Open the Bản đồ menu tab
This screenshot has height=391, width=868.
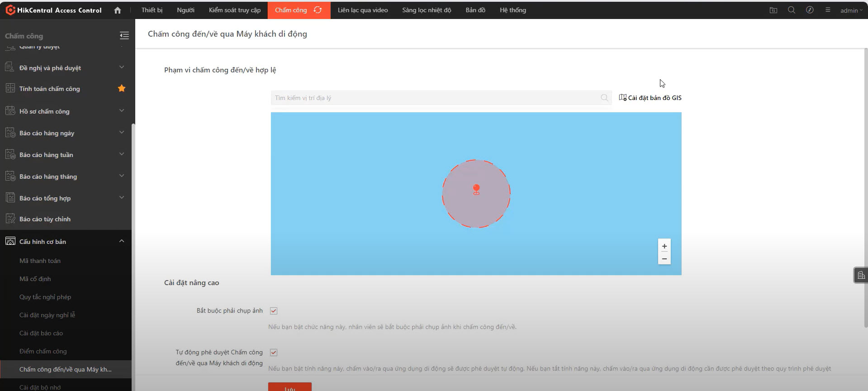click(475, 10)
